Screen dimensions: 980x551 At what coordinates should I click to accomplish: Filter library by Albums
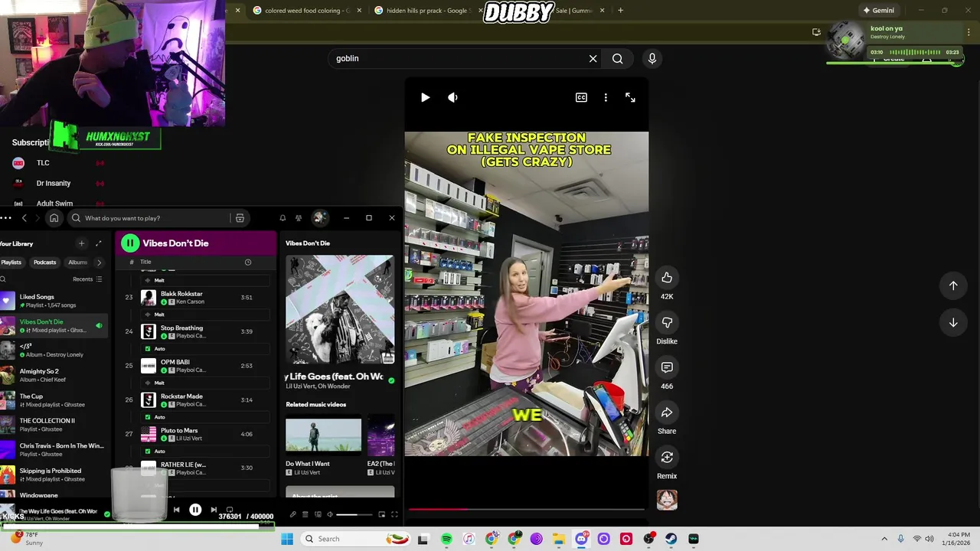(x=77, y=262)
